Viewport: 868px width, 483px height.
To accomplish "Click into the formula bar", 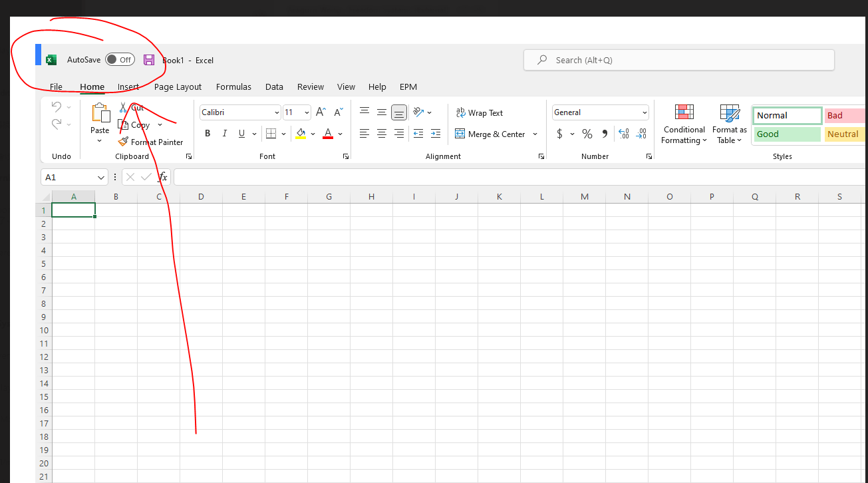I will (x=520, y=177).
